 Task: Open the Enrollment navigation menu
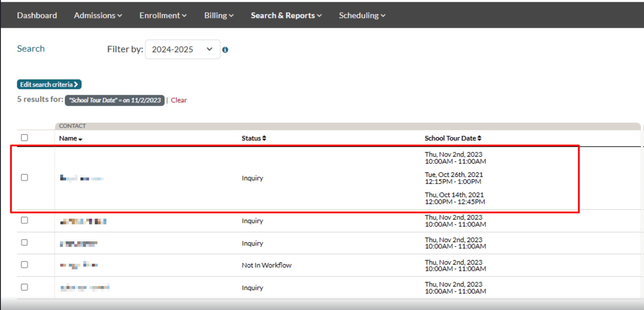point(163,15)
